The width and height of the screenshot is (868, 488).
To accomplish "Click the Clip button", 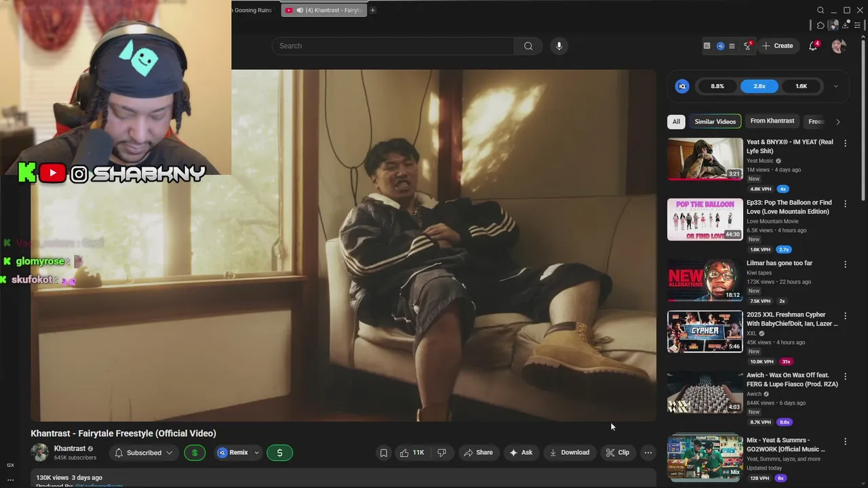I will tap(617, 453).
